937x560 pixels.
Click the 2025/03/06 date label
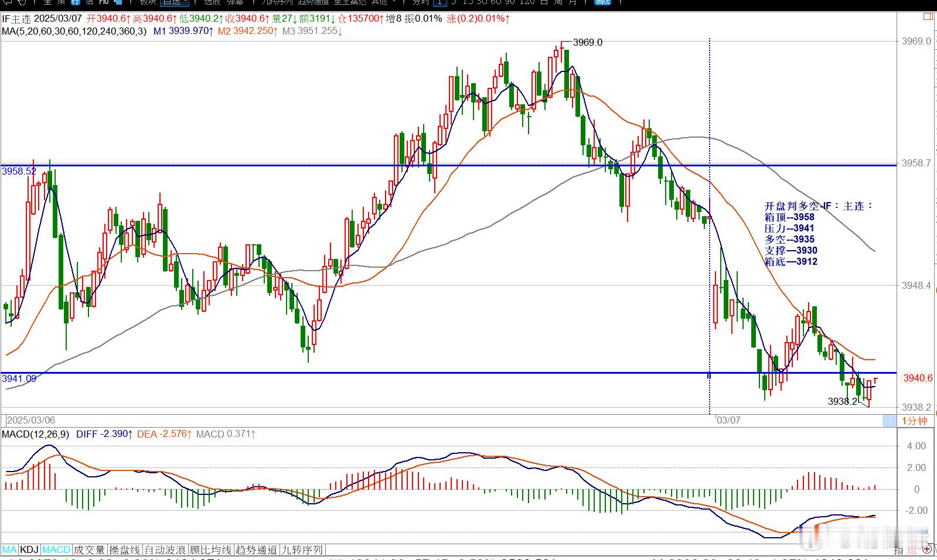point(31,421)
